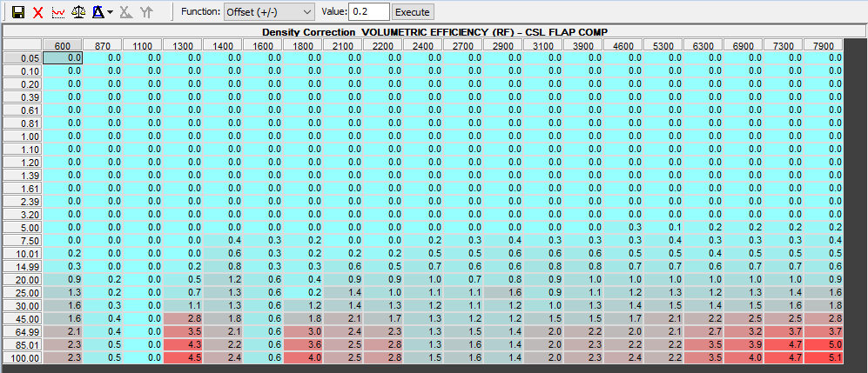868x373 pixels.
Task: Open the Function dropdown showing Offset (+/-)
Action: pos(269,12)
